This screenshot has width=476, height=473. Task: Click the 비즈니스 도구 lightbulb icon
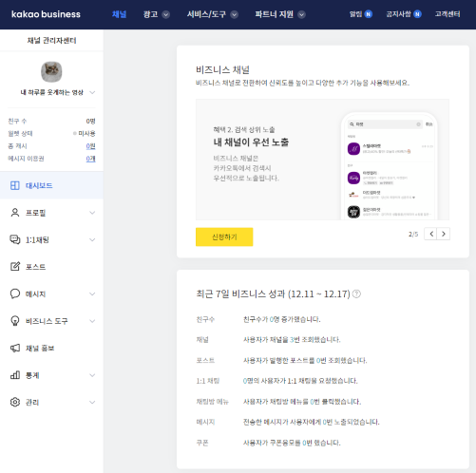click(15, 321)
